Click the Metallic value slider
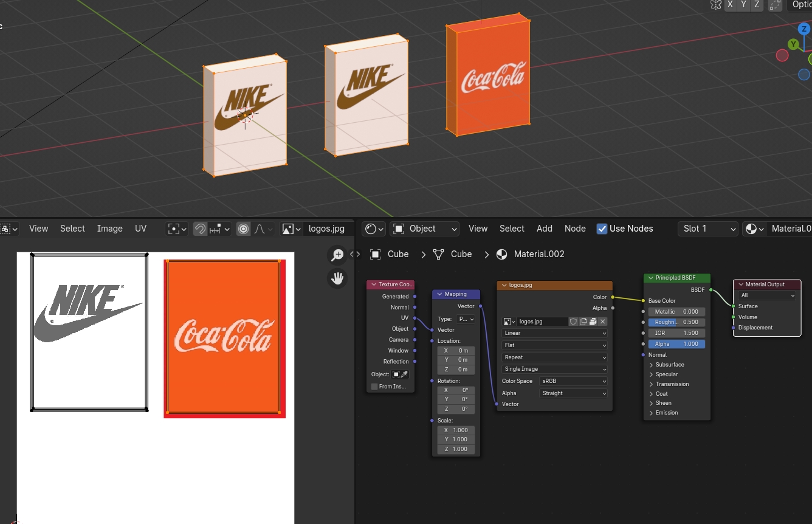812x524 pixels. pyautogui.click(x=676, y=312)
